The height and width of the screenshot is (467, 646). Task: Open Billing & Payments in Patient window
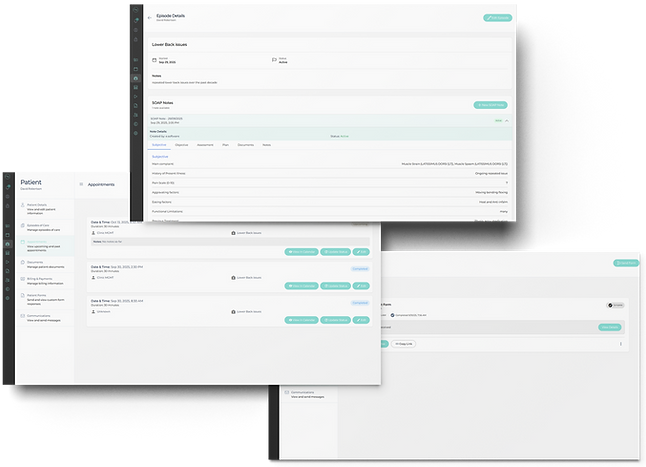pyautogui.click(x=45, y=281)
